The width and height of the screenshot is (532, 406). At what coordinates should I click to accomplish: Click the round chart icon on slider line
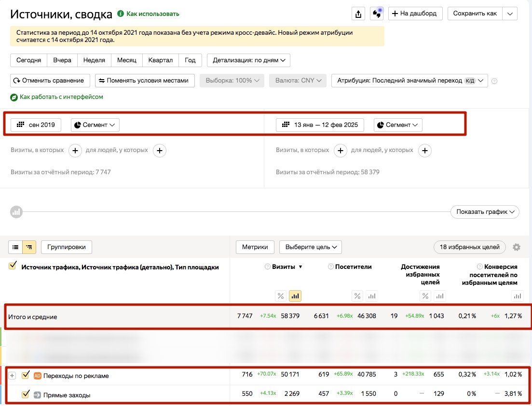pyautogui.click(x=16, y=211)
